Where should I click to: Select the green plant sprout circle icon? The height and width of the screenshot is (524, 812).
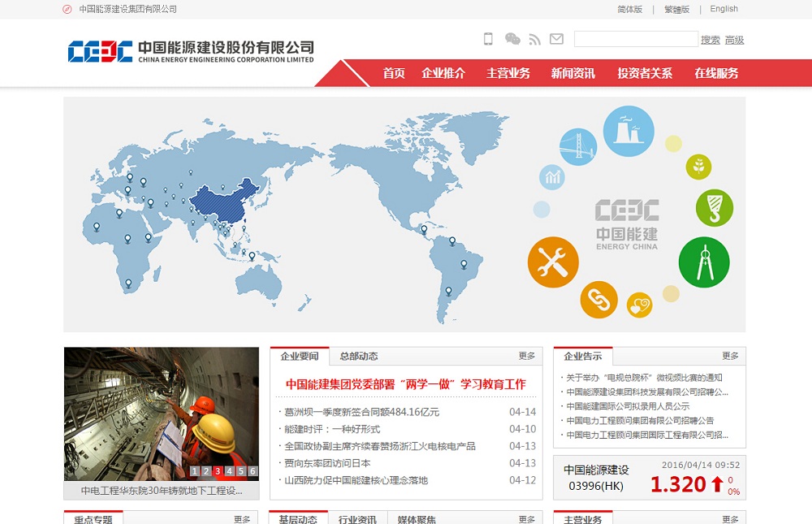pos(698,167)
